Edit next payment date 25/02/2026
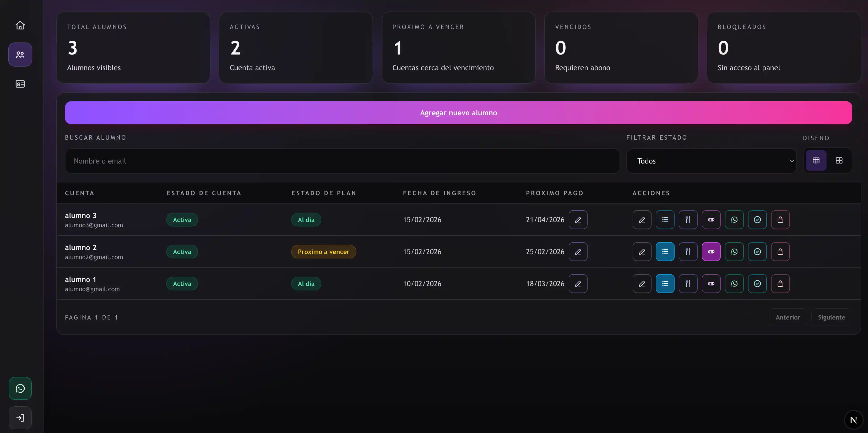Image resolution: width=868 pixels, height=433 pixels. click(x=578, y=252)
